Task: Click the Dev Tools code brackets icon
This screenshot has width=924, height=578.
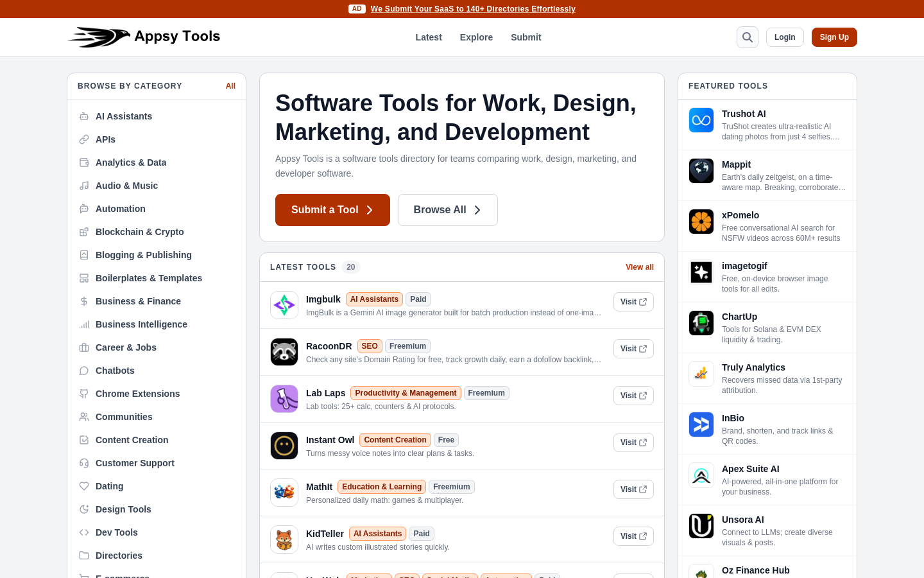Action: pos(84,532)
